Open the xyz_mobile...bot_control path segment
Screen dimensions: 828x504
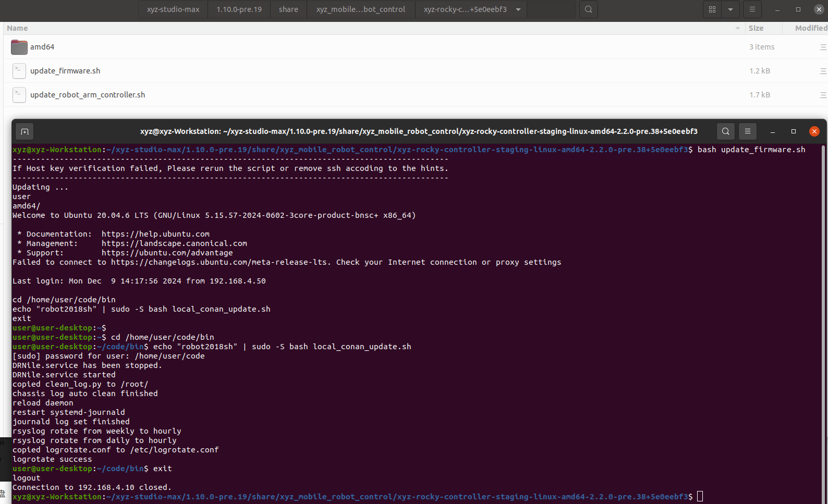coord(361,9)
